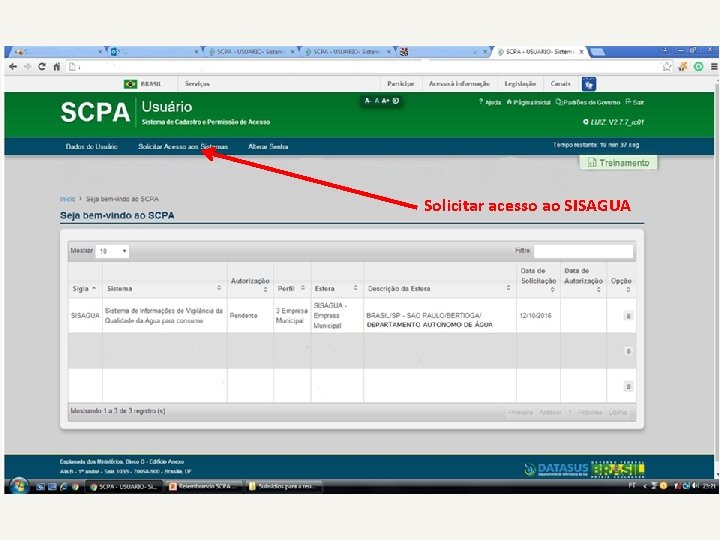The width and height of the screenshot is (720, 540).
Task: Sort by Data de Solicitação column
Action: coord(538,280)
